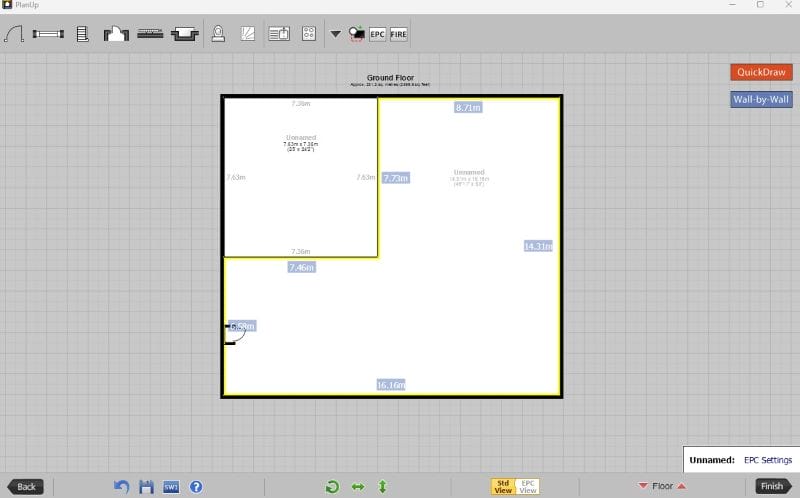Select the 14.31m wall dimension
This screenshot has width=800, height=498.
pos(538,246)
